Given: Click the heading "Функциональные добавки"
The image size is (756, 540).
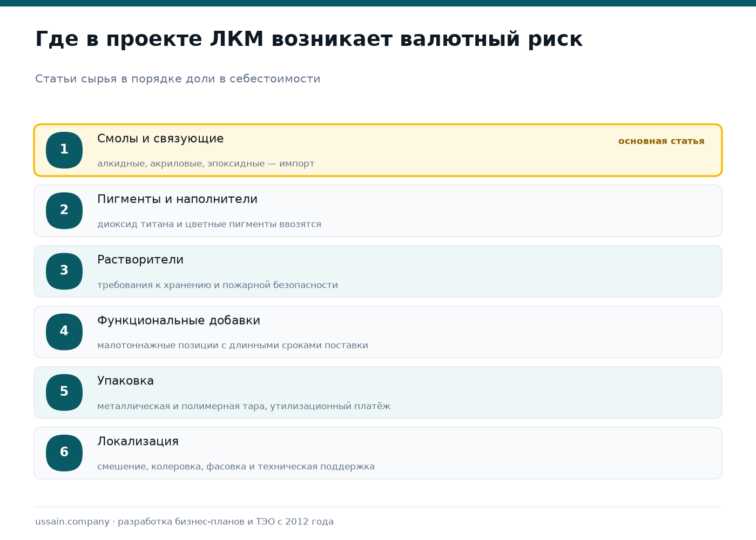Looking at the screenshot, I should pos(179,321).
